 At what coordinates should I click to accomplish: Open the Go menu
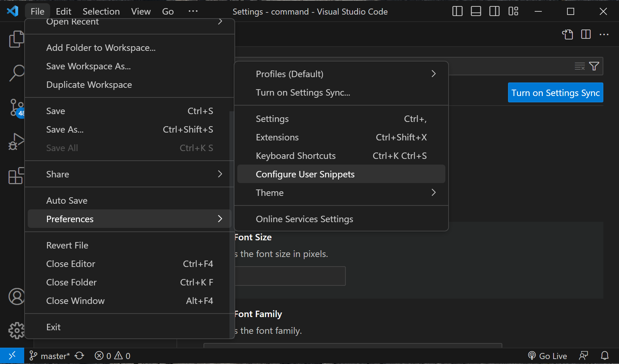pyautogui.click(x=168, y=11)
